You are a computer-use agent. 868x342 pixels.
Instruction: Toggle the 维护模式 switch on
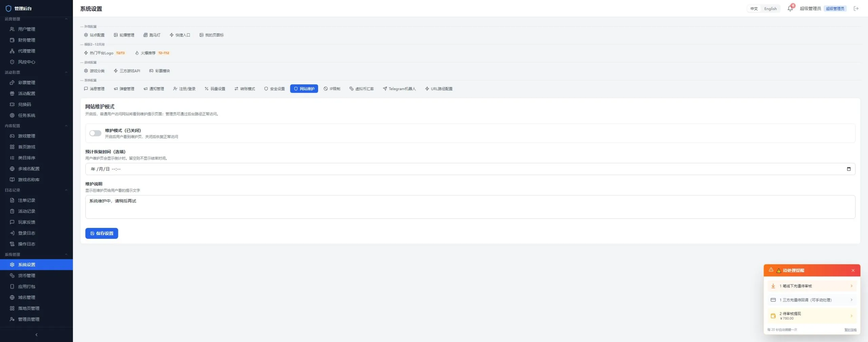pos(95,133)
